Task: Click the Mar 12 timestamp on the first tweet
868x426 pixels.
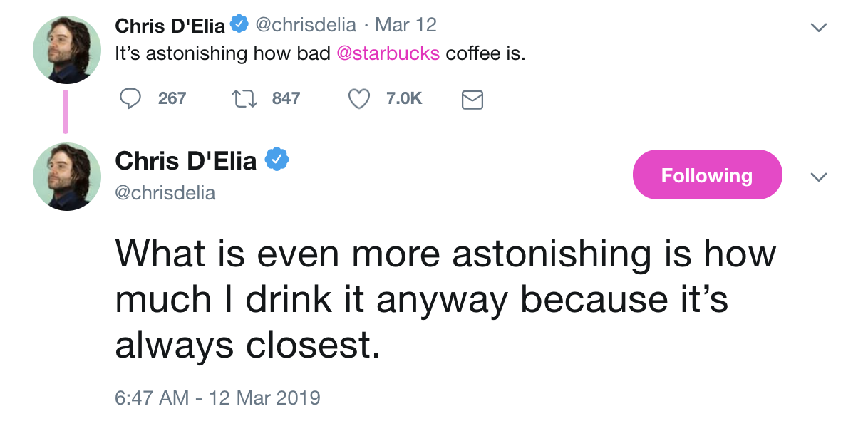Action: (x=405, y=24)
